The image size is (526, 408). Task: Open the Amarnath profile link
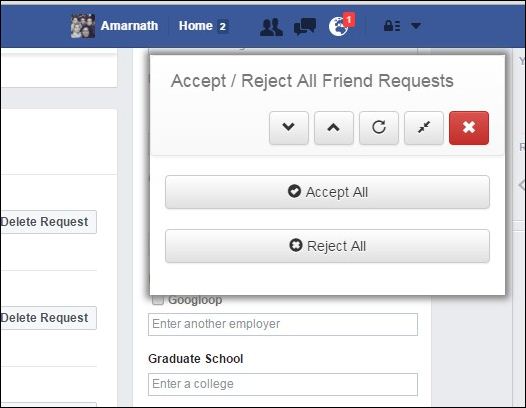(129, 26)
